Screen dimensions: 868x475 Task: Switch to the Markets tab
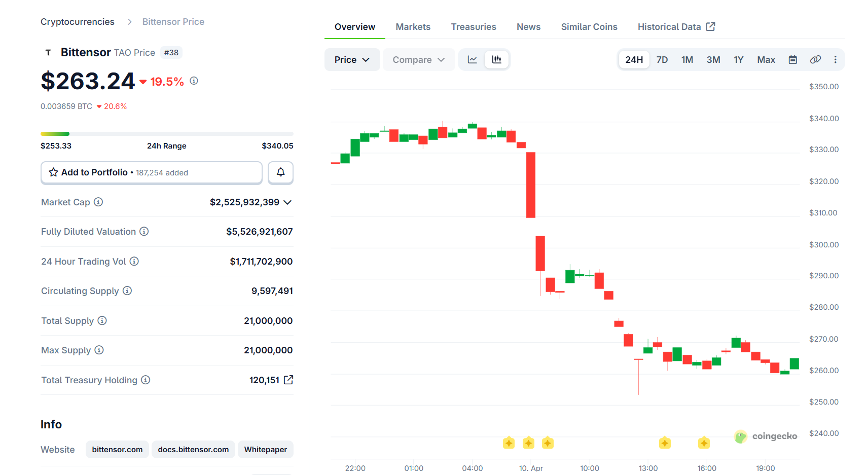pos(413,27)
